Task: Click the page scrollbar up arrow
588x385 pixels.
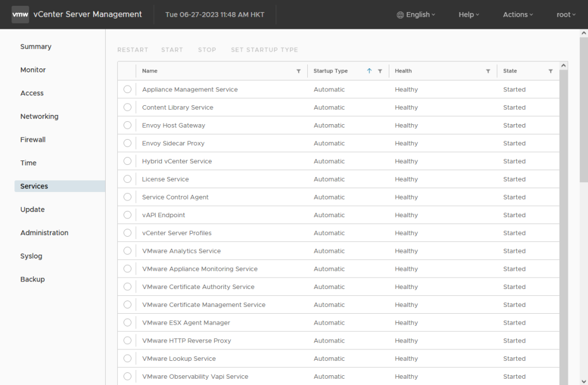Action: 583,33
